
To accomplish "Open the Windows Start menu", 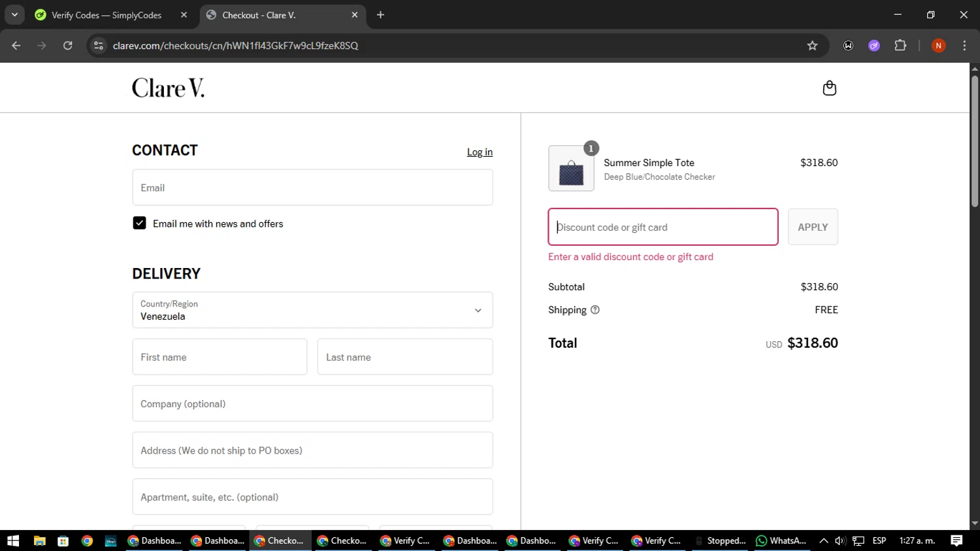I will coord(13,541).
